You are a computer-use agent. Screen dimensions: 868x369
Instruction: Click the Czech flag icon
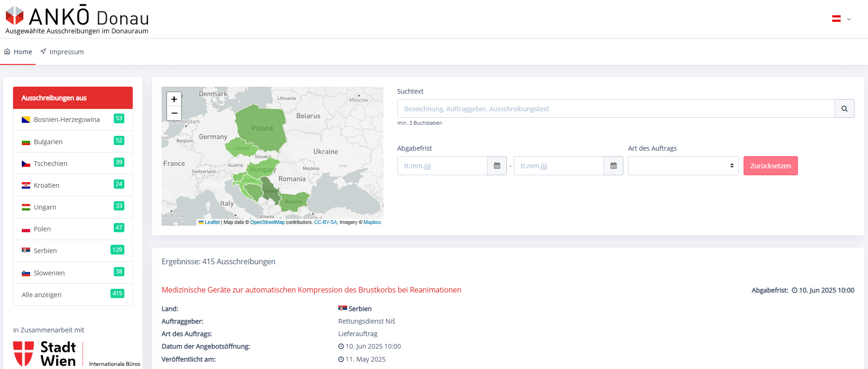[26, 164]
